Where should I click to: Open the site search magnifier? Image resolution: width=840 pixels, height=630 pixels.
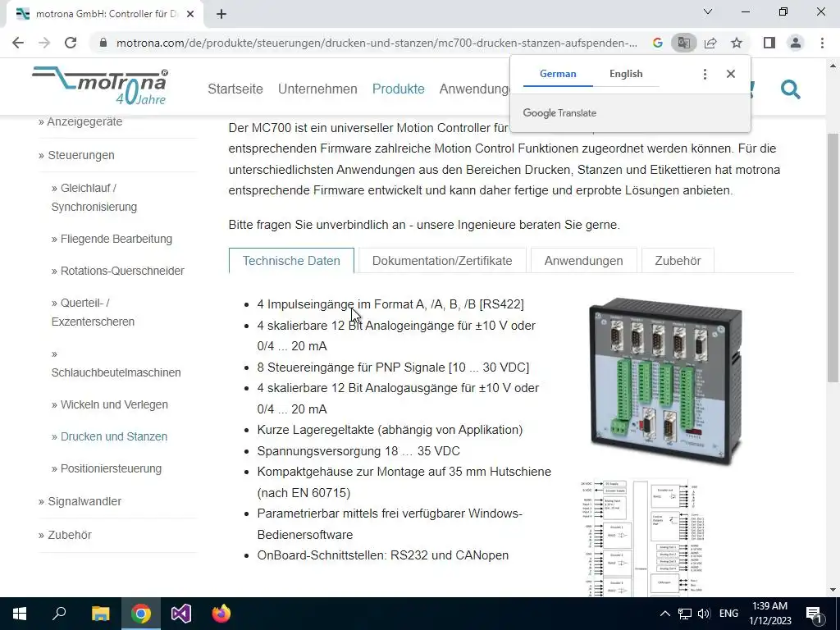click(790, 89)
